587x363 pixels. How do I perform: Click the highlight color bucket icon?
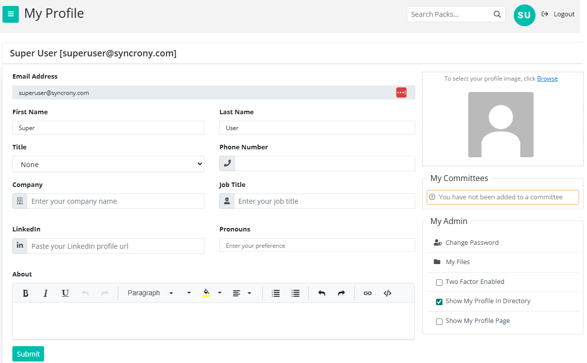coord(206,293)
